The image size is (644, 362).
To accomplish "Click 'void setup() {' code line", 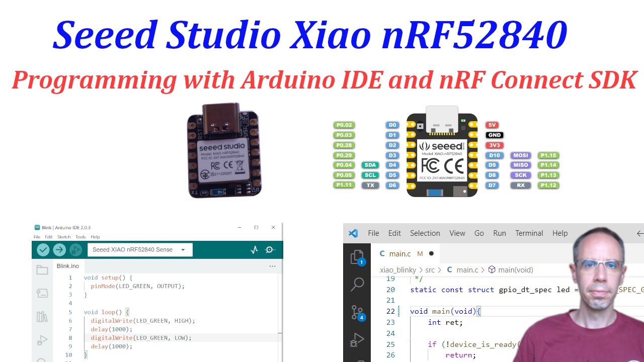I will pyautogui.click(x=108, y=278).
